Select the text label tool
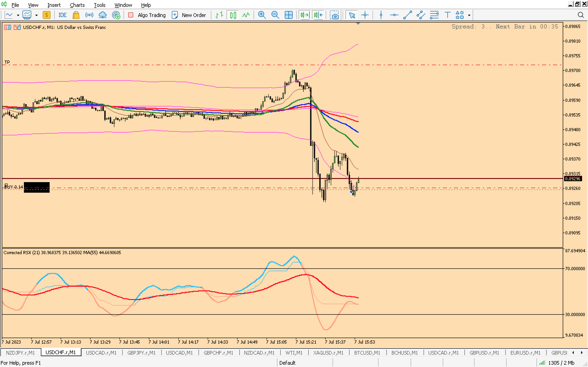Screen dimensions: 588x367 [447, 15]
